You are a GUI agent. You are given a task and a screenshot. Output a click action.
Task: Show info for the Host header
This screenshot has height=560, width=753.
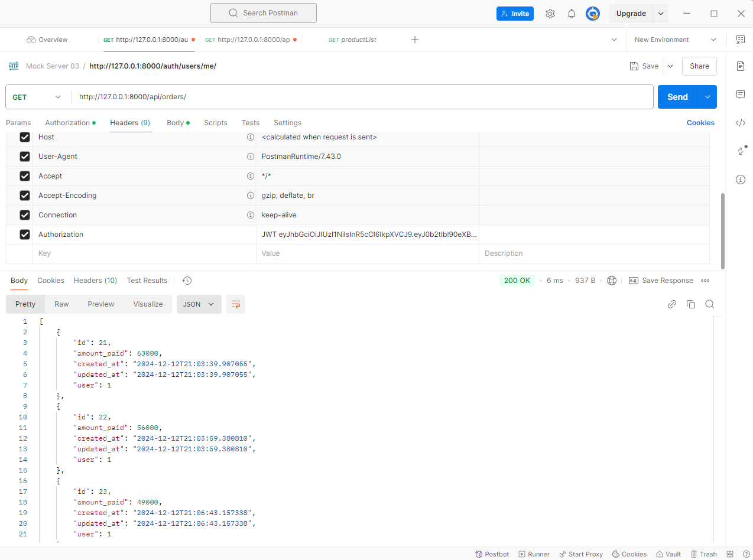click(x=250, y=137)
